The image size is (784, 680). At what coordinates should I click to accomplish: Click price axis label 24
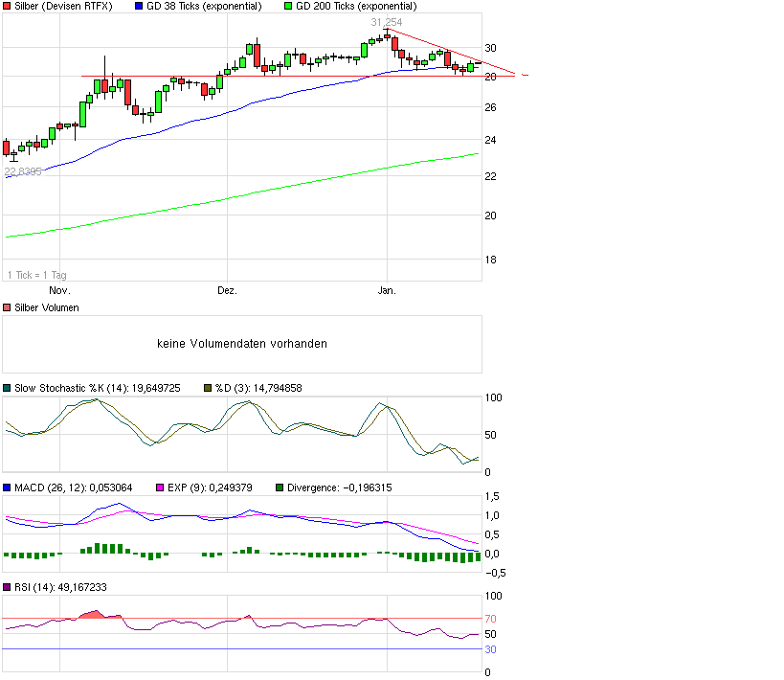point(490,140)
